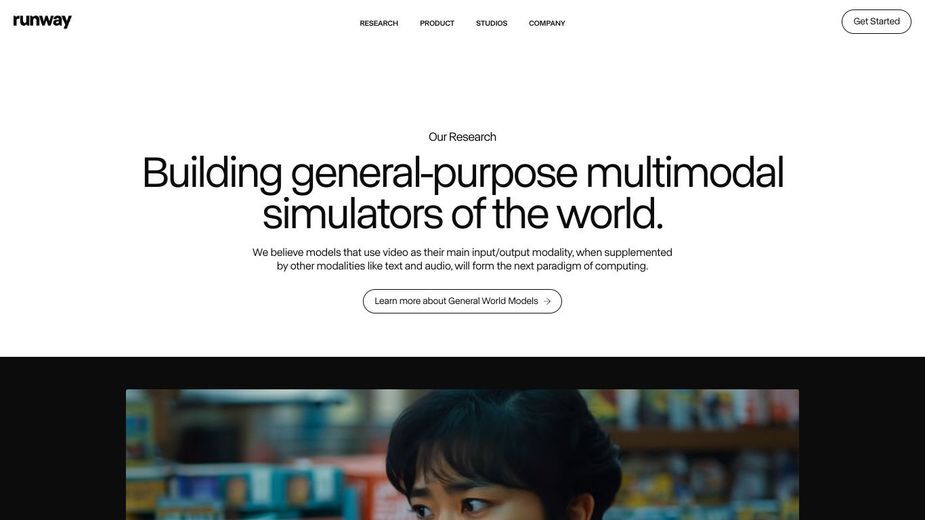The image size is (925, 520).
Task: Click the "simulators of the world." headline line
Action: click(462, 213)
